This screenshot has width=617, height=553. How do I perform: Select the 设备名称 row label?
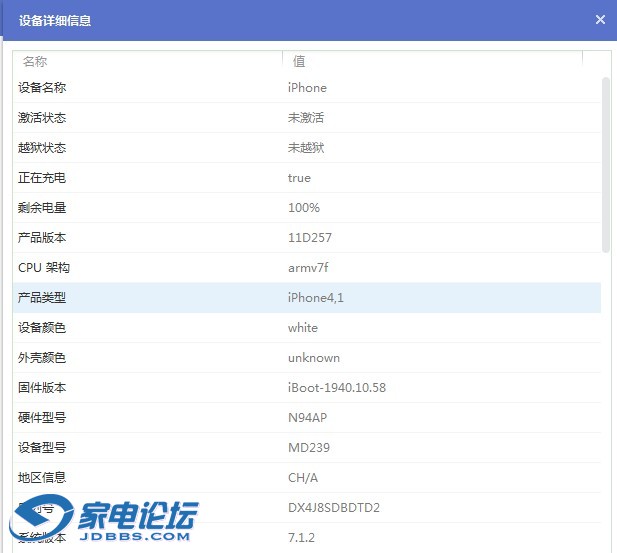42,87
